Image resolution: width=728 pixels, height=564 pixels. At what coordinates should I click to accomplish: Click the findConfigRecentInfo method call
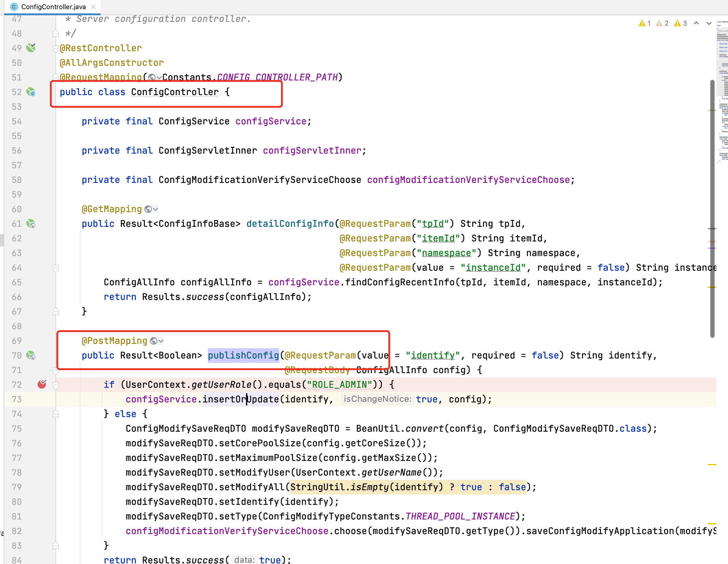tap(400, 282)
